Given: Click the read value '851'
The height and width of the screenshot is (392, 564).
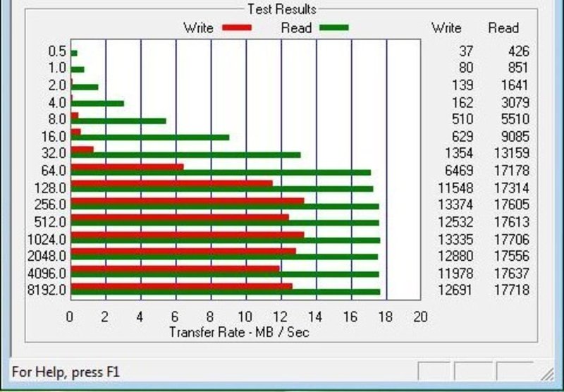Looking at the screenshot, I should 519,68.
